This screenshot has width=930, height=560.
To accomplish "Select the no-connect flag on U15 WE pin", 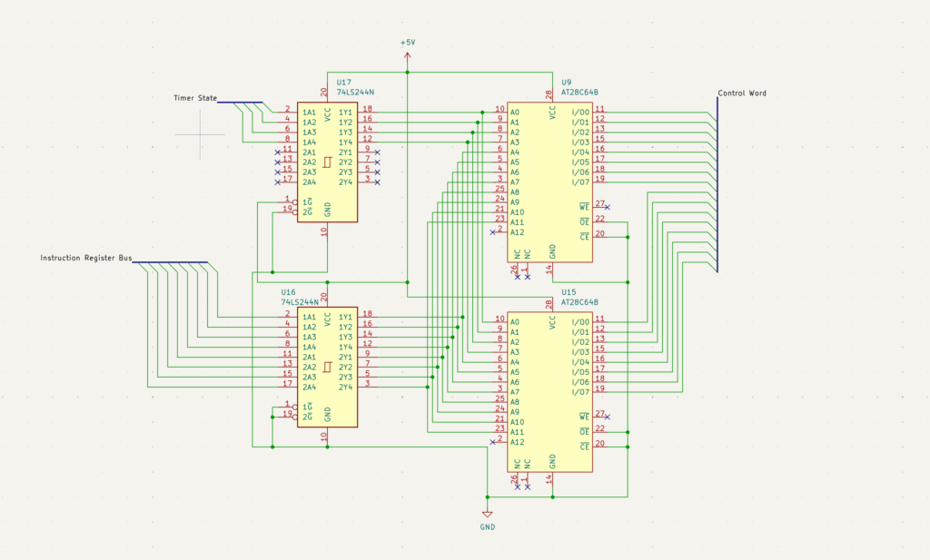I will pos(607,417).
